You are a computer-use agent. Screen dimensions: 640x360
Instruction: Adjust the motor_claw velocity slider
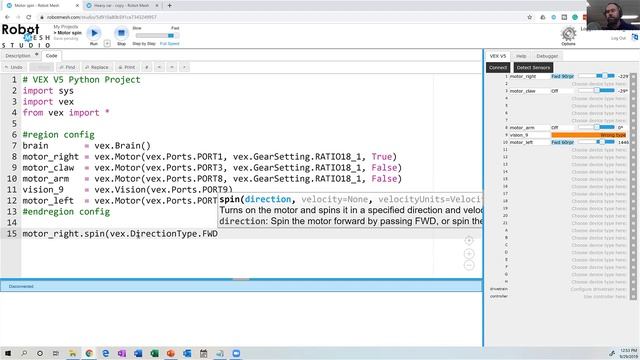click(596, 91)
